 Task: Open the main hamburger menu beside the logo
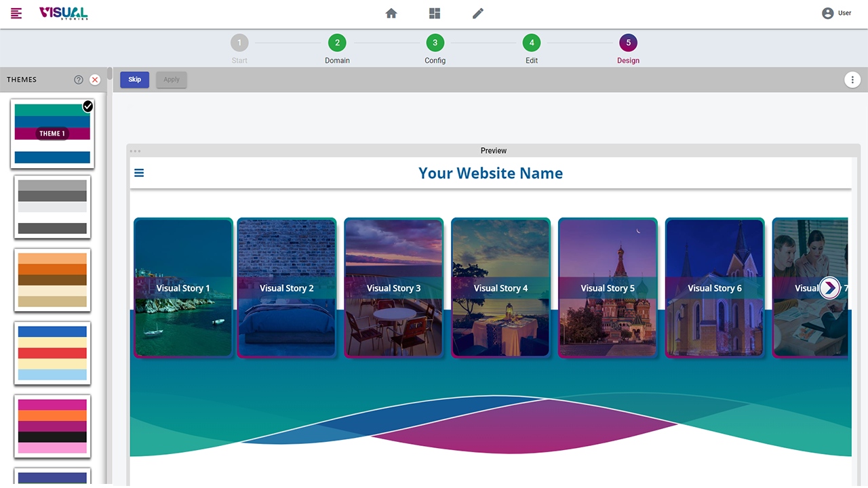(16, 14)
